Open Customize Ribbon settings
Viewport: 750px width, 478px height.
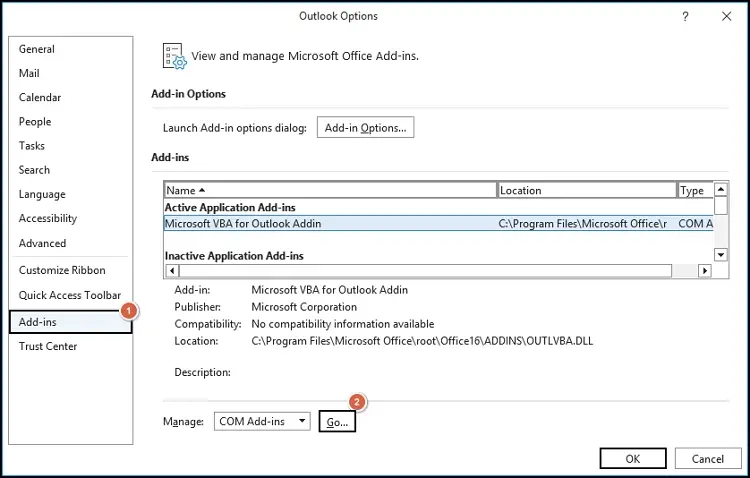point(62,270)
